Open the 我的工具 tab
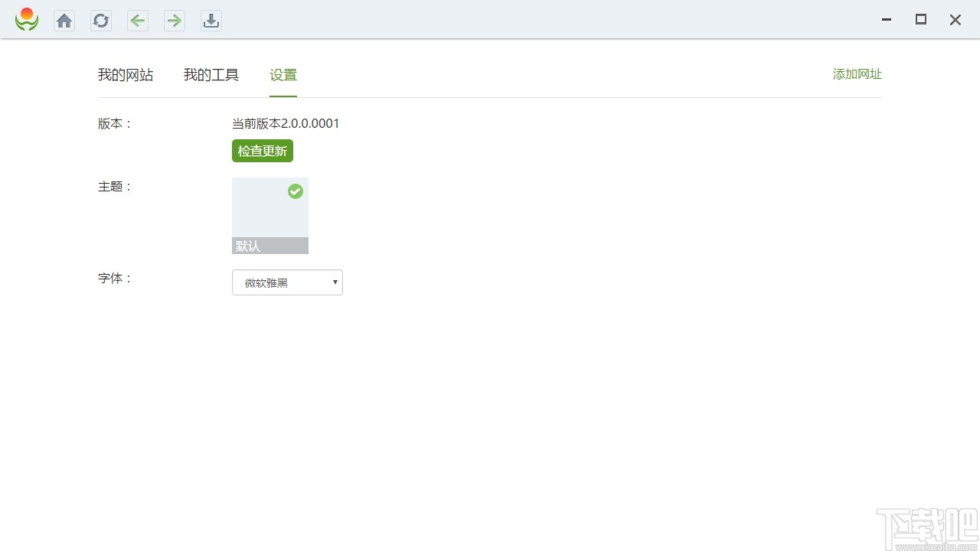The image size is (980, 551). coord(211,74)
